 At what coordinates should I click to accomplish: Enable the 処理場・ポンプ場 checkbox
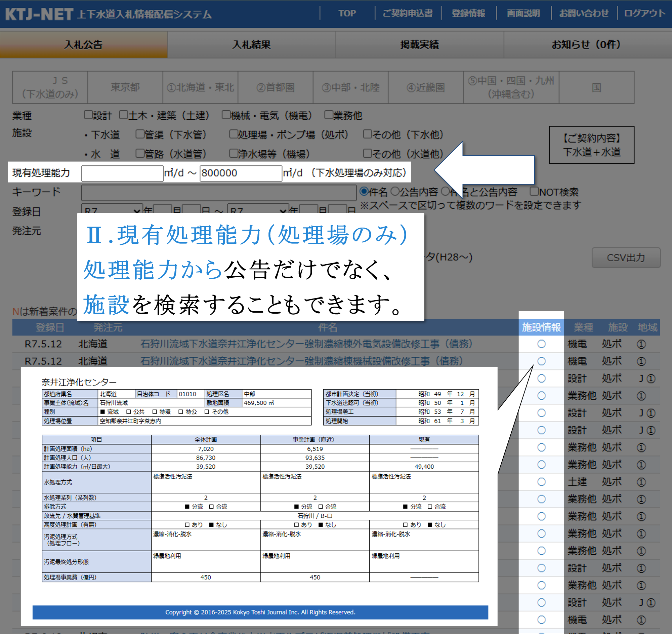(233, 134)
